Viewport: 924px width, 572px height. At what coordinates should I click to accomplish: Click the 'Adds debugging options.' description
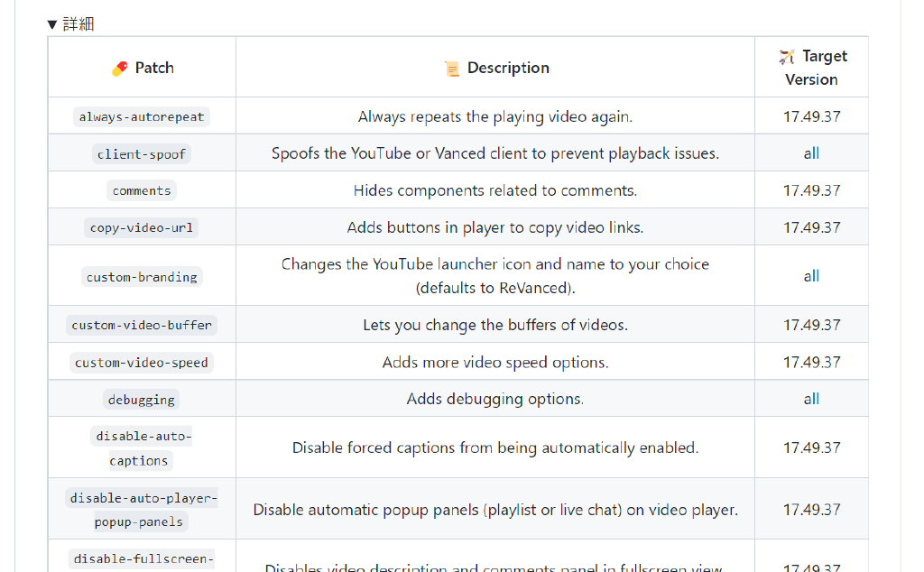[x=494, y=399]
